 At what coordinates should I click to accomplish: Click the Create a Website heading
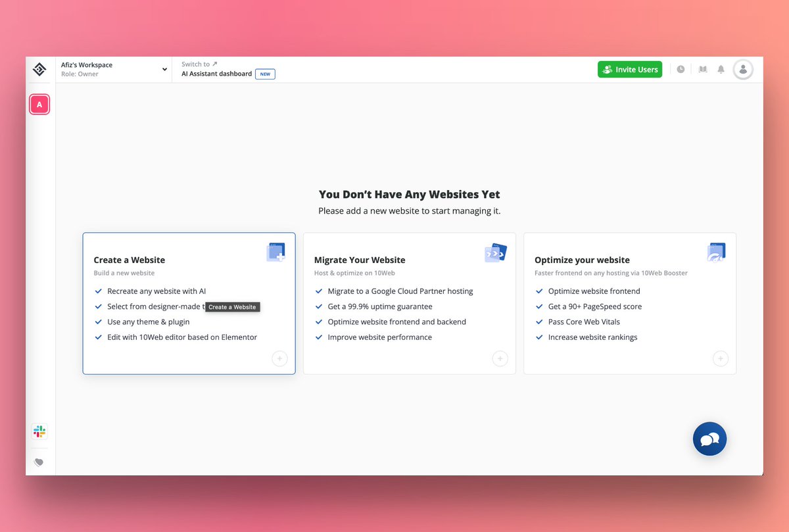[x=130, y=260]
